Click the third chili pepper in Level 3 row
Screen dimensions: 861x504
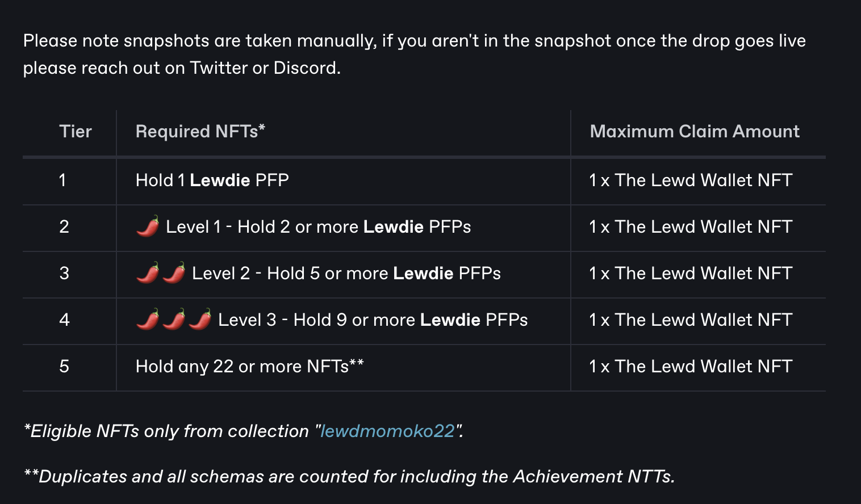[200, 320]
